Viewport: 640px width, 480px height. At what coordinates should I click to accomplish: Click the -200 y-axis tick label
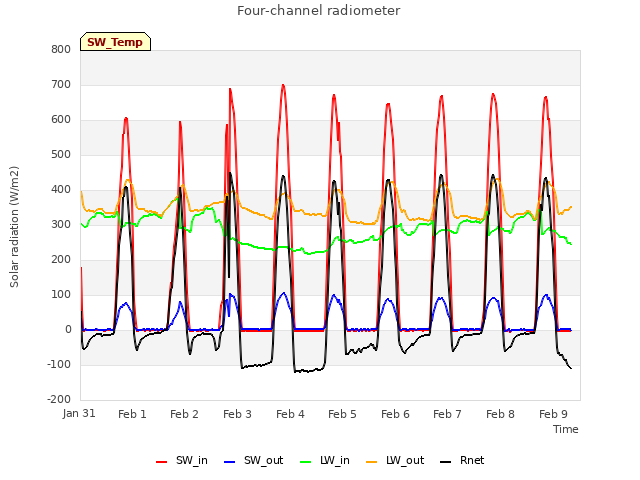[x=59, y=400]
